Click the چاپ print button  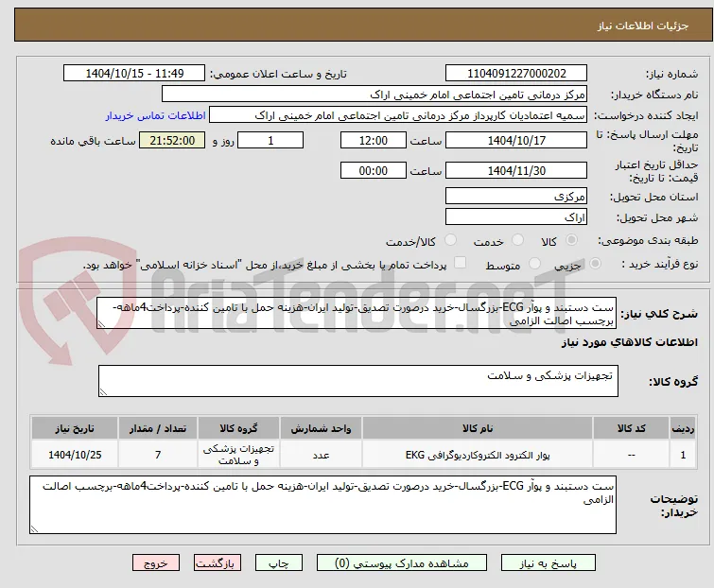pos(279,563)
